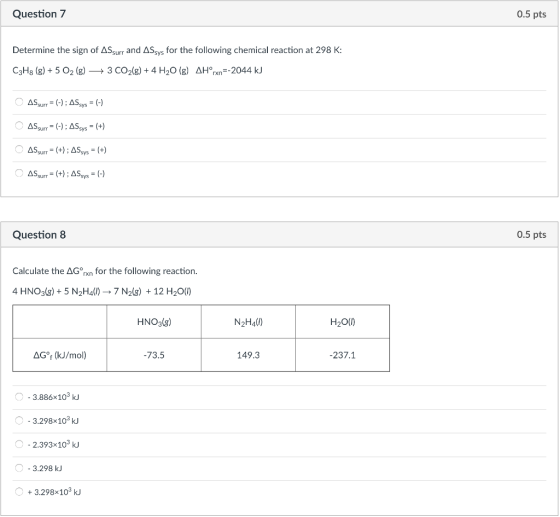This screenshot has height=517, width=560.
Task: Mark answer ΔSsurr = (+); ΔSsys = (-)
Action: click(x=19, y=173)
